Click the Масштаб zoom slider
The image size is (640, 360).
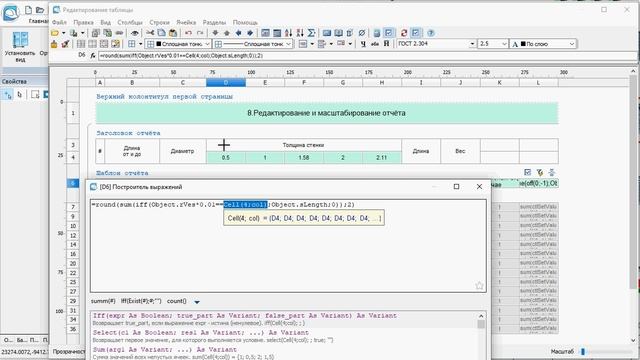(x=606, y=351)
